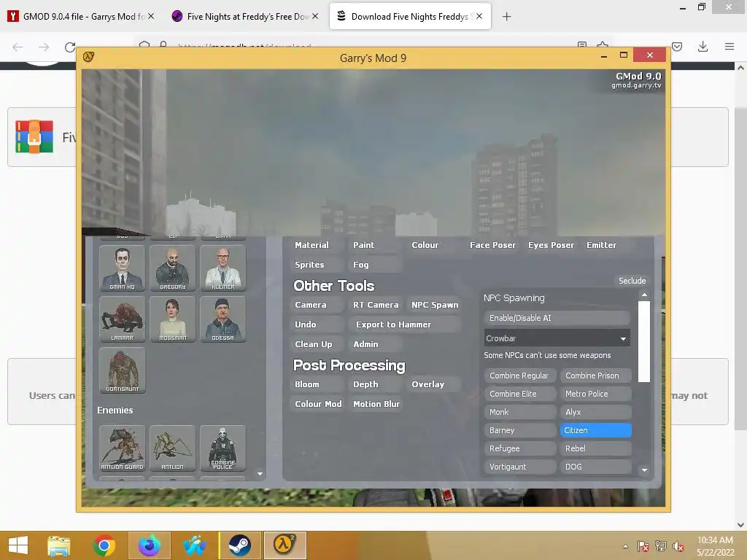Open the network tray icon

pos(661,546)
